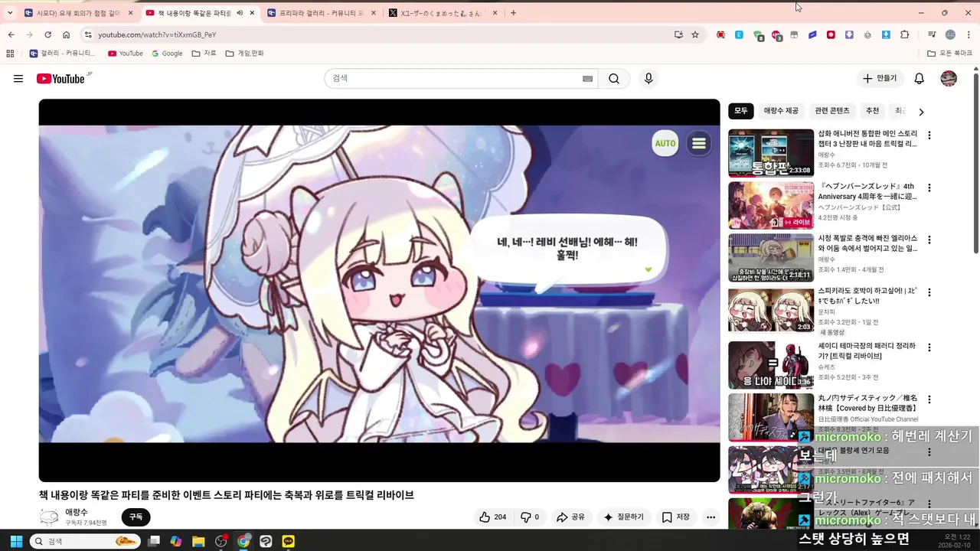Open the on-screen keyboard icon in the search box
Screen dimensions: 980x551
point(587,79)
